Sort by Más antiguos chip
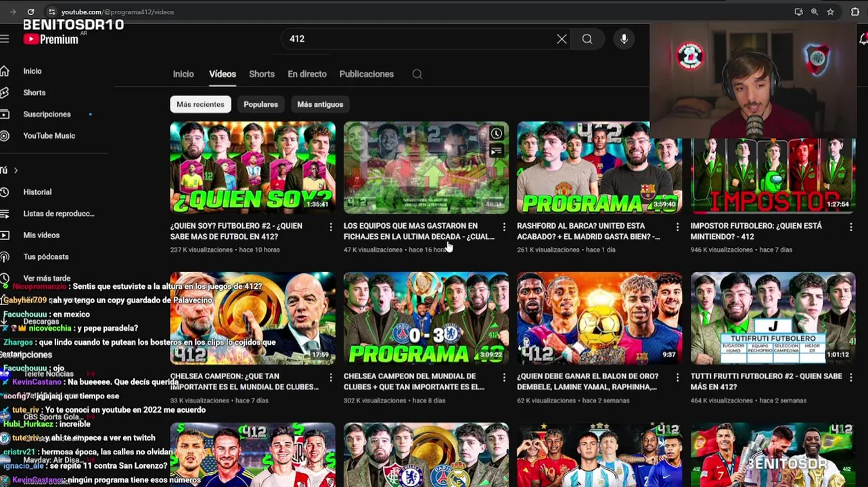868x487 pixels. coord(320,104)
